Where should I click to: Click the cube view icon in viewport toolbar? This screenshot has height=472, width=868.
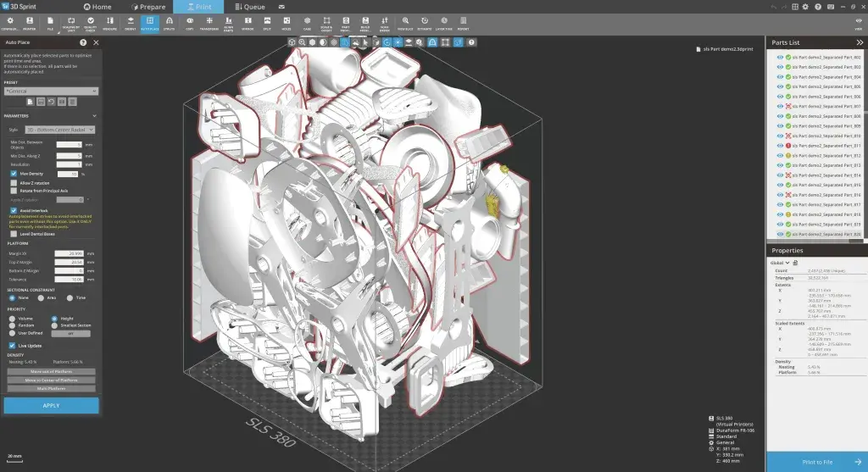click(x=292, y=42)
